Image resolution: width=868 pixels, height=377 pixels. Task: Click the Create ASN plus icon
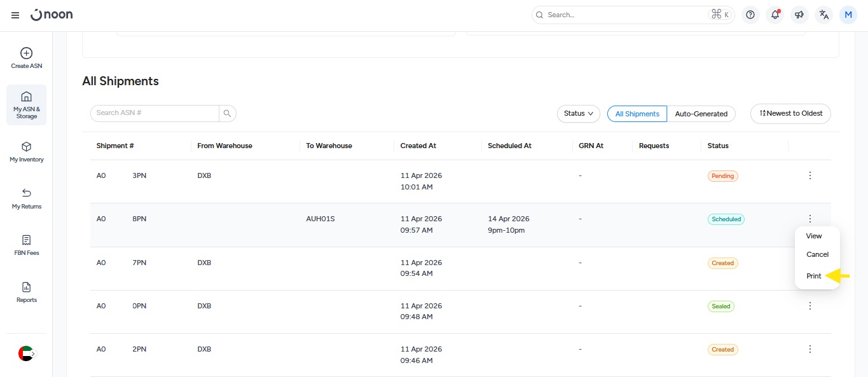coord(26,53)
